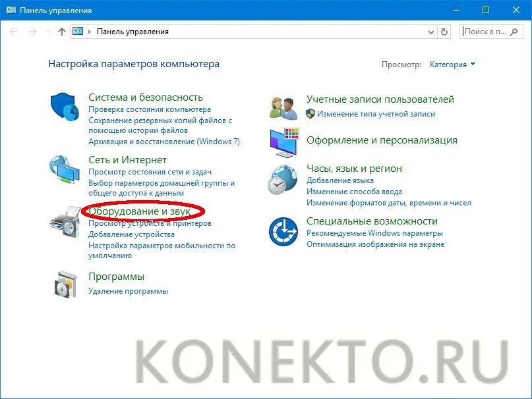Open Добавление языка link
Viewport: 532px width, 399px height.
pyautogui.click(x=340, y=180)
